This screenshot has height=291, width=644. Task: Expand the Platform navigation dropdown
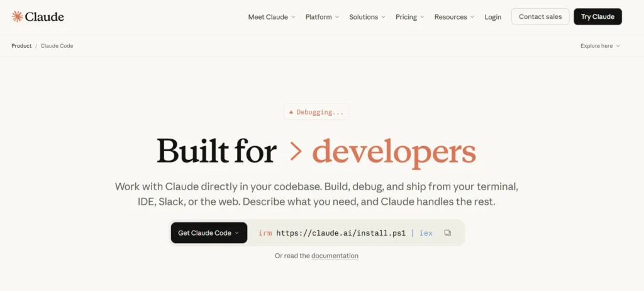point(322,17)
